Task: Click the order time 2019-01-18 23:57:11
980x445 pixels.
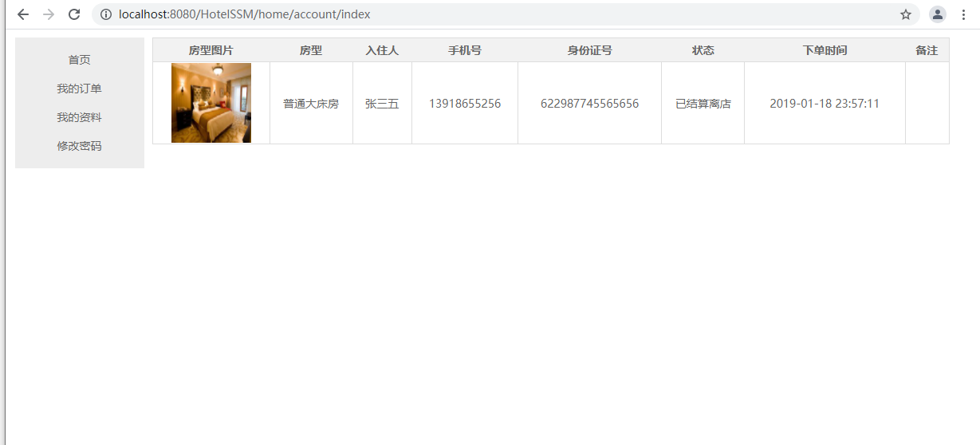Action: click(x=825, y=104)
